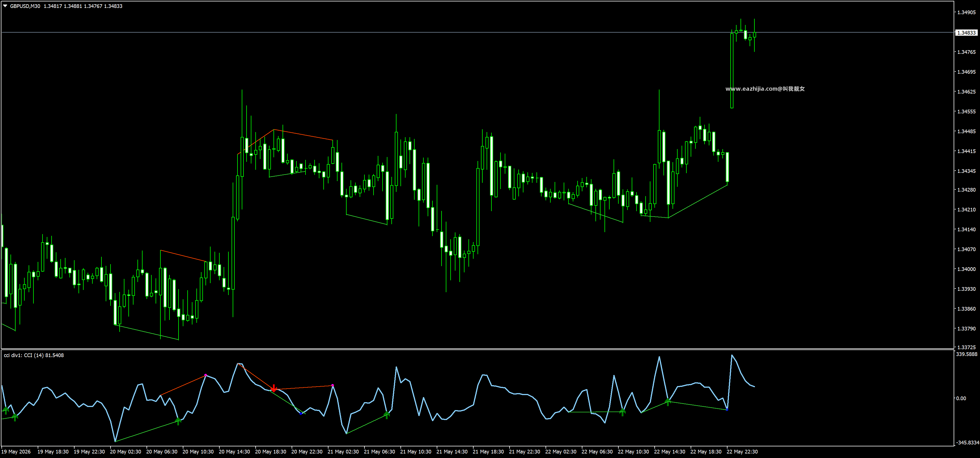
Task: Click the 21 May 22:30 time label
Action: tap(525, 451)
